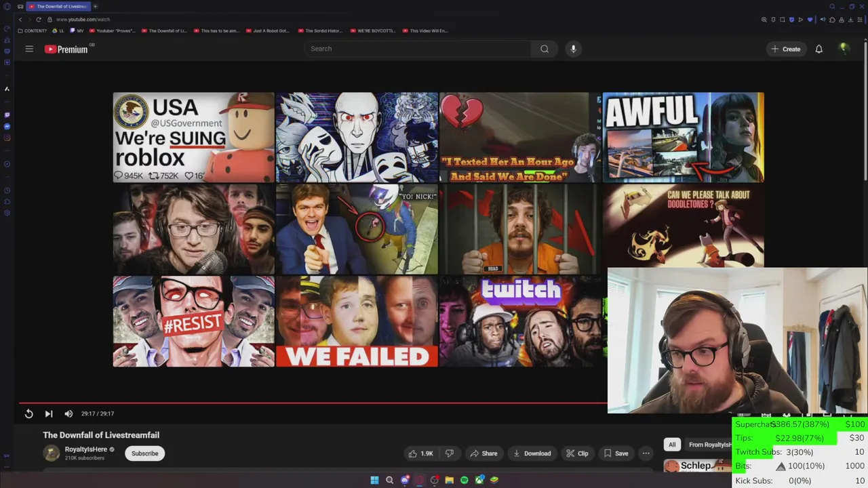868x488 pixels.
Task: Open Spotify from the taskbar
Action: point(464,480)
